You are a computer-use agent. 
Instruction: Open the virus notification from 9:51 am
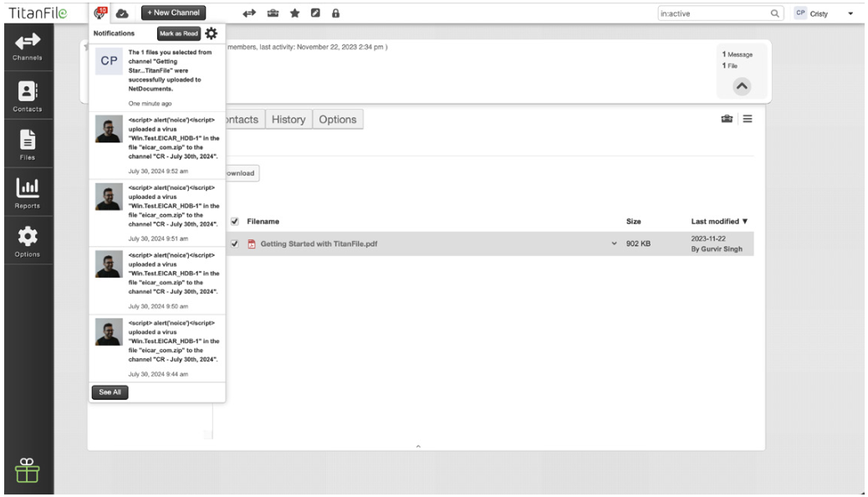tap(157, 213)
